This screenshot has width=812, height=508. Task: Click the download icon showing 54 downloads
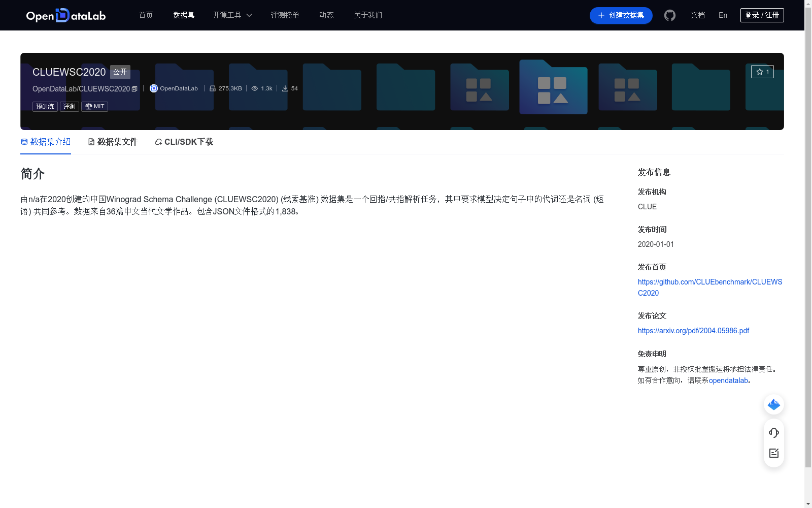285,88
